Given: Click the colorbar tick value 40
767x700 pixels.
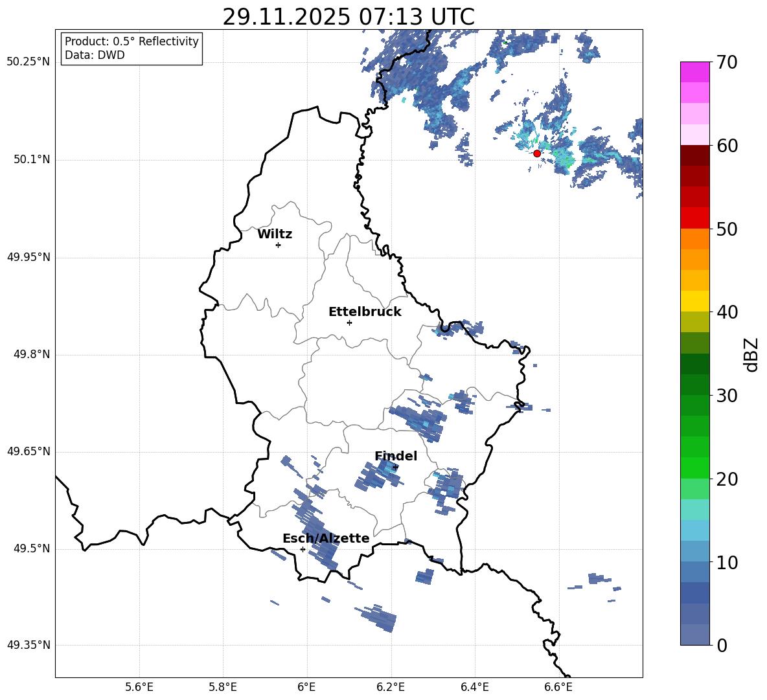Looking at the screenshot, I should point(727,312).
